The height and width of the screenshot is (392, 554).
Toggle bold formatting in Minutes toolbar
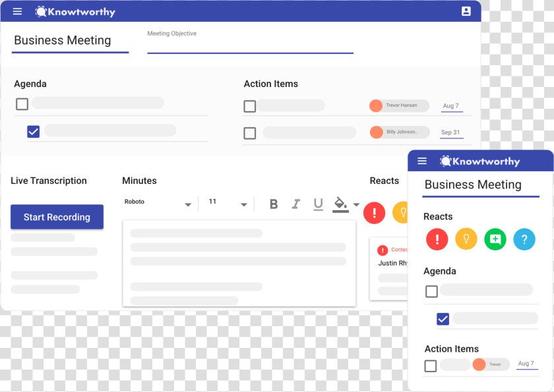tap(274, 204)
